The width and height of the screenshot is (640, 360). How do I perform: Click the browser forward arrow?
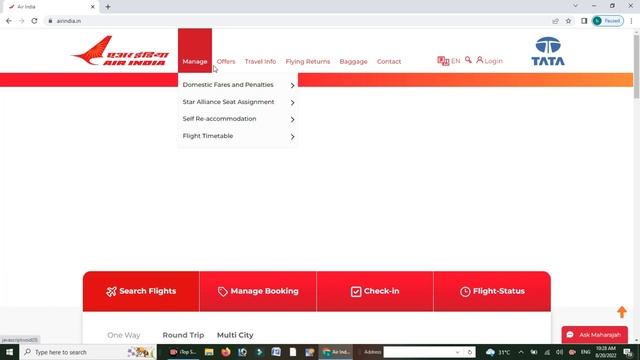coord(22,21)
